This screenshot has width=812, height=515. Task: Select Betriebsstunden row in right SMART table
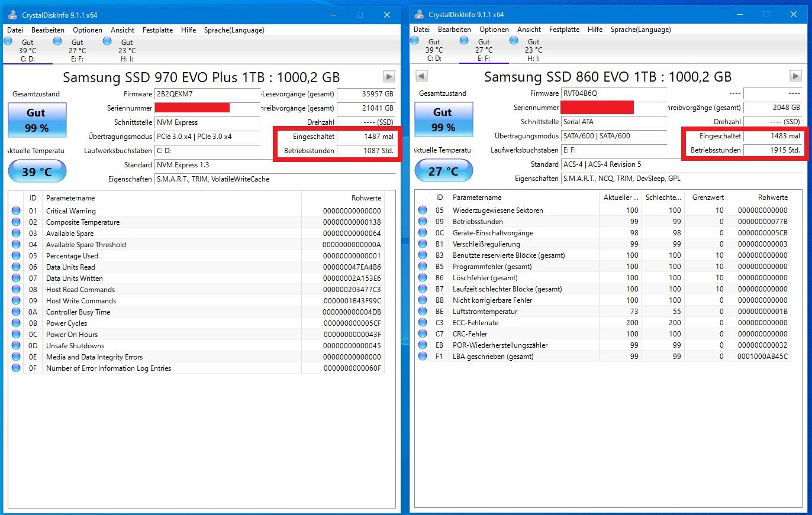pyautogui.click(x=602, y=222)
